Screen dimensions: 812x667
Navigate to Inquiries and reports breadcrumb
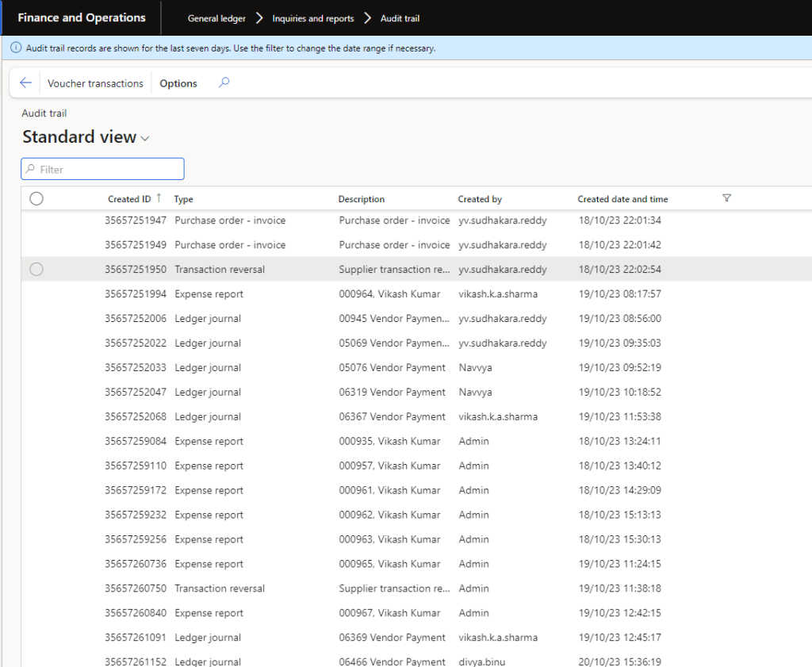tap(313, 18)
